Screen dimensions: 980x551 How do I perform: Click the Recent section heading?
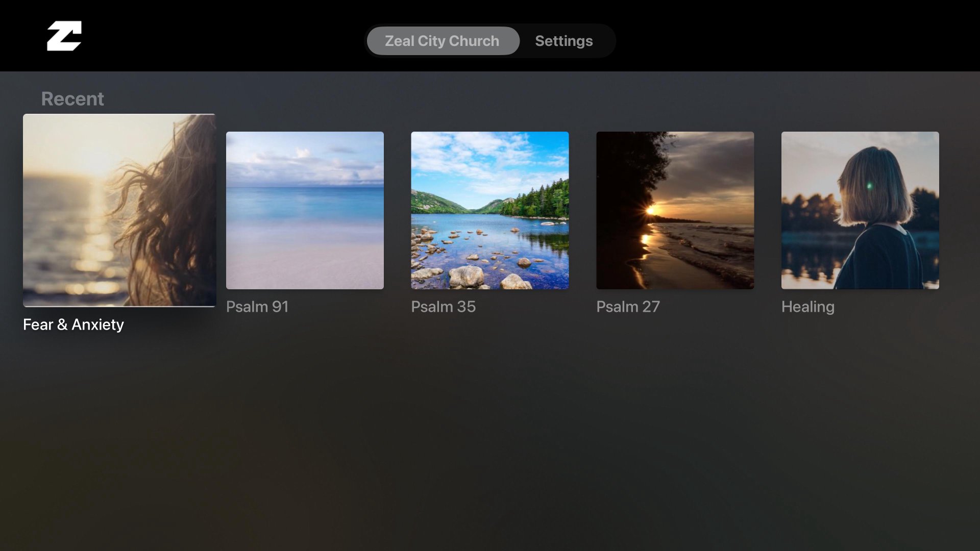click(x=72, y=99)
